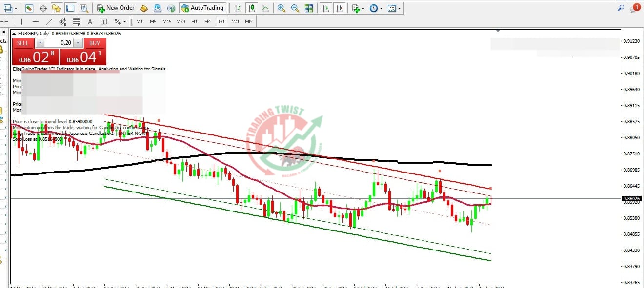Switch to the M15 timeframe
Image resolution: width=644 pixels, height=288 pixels.
pos(167,21)
